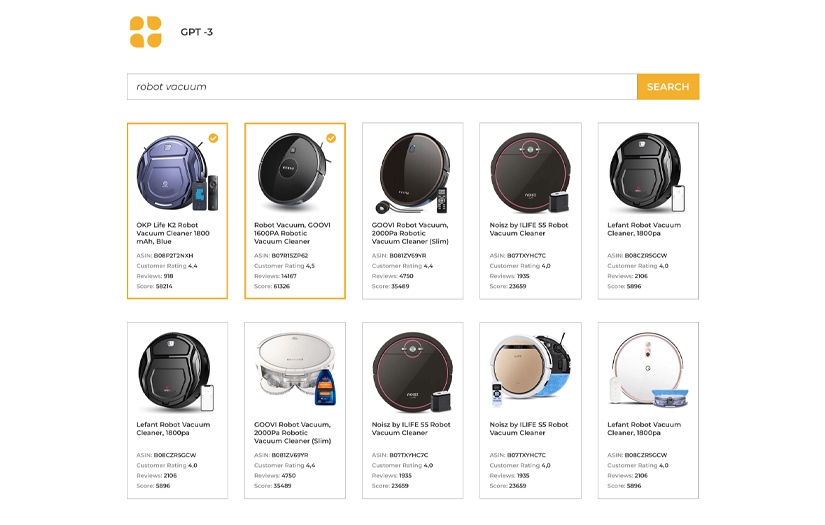Uncheck the OKP Life K2 selection checkmark
The height and width of the screenshot is (525, 825).
213,138
